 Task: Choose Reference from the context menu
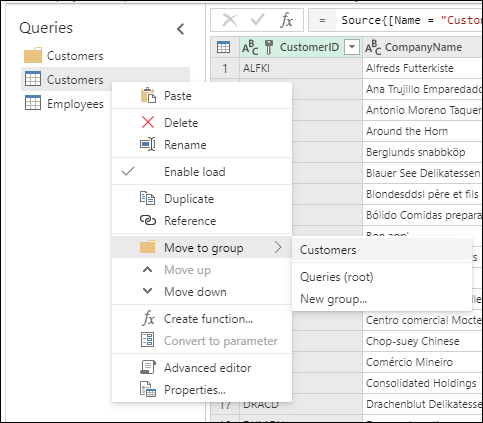click(202, 221)
